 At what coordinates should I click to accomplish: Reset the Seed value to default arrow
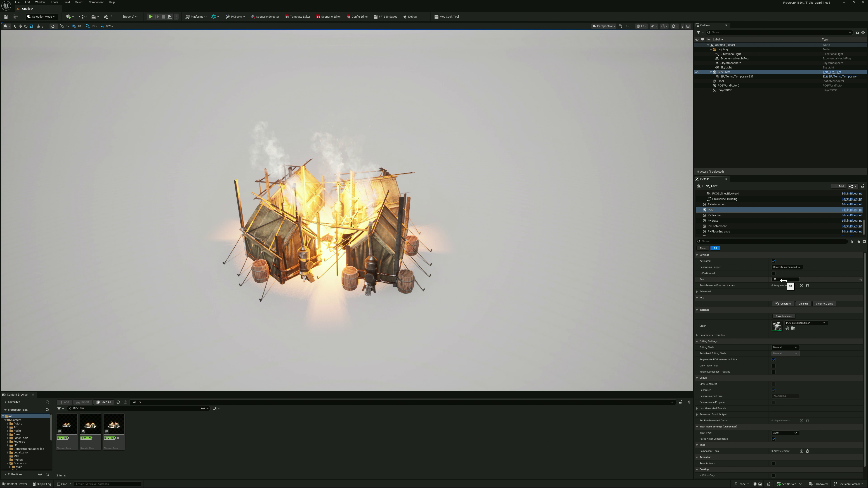tap(861, 279)
